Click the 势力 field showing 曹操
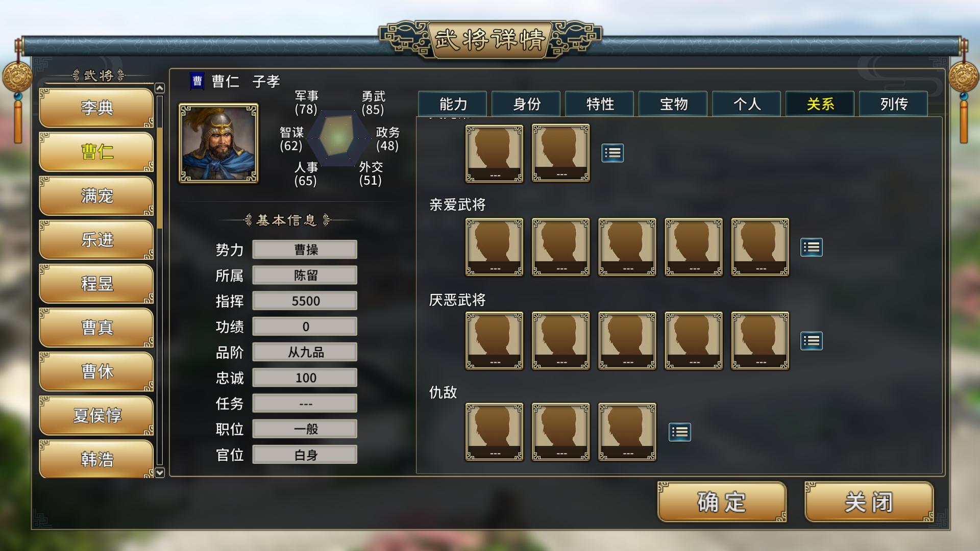This screenshot has height=551, width=980. (x=305, y=249)
